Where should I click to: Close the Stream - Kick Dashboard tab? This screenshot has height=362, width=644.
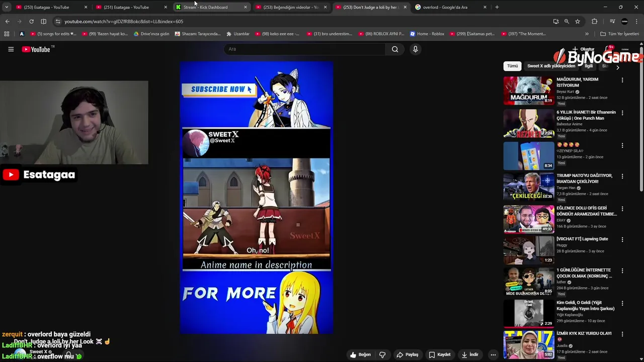245,7
